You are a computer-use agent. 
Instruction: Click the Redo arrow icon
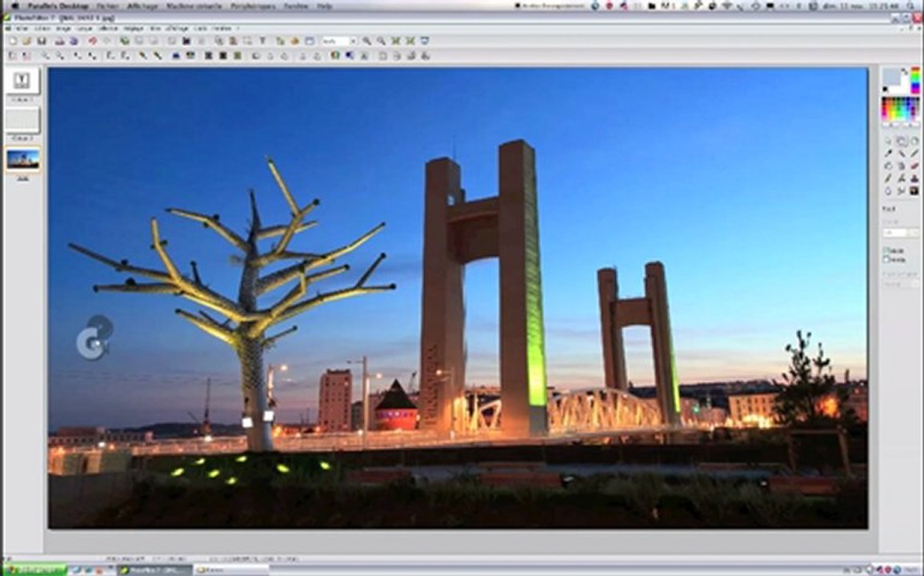(106, 42)
